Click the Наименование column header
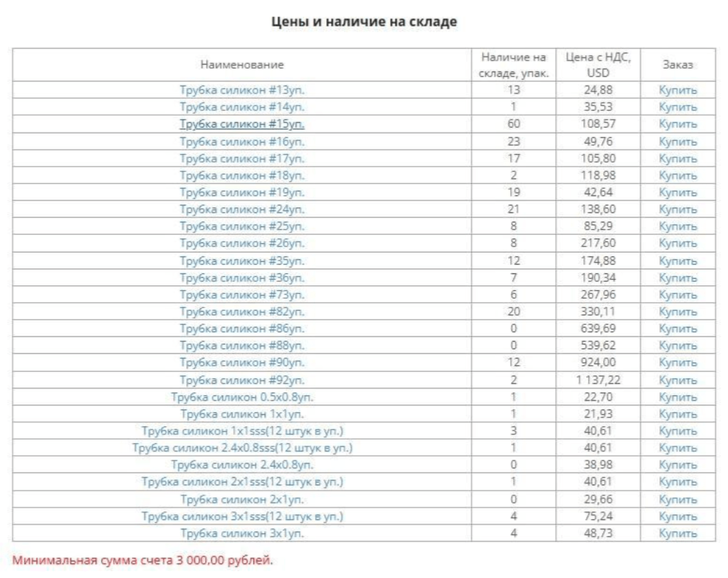This screenshot has width=728, height=578. (x=242, y=65)
